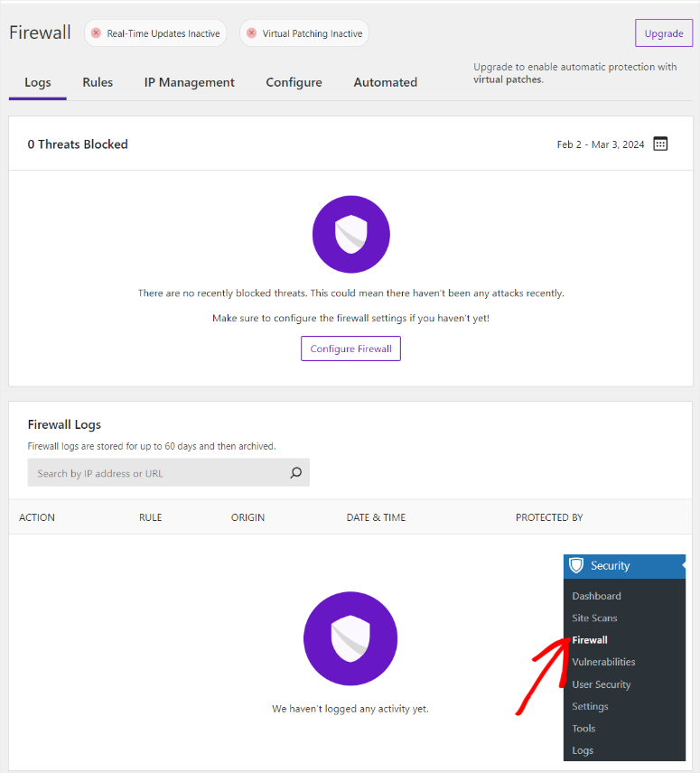Click the search magnifier icon in Firewall Logs
The height and width of the screenshot is (781, 700).
pyautogui.click(x=295, y=472)
